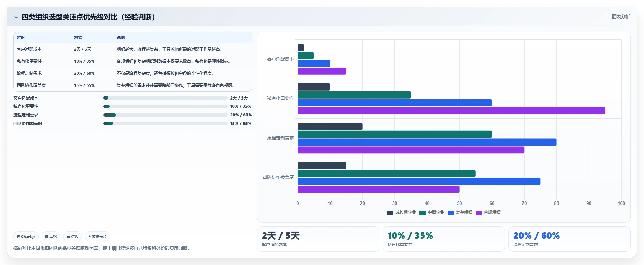Click the 客户适配成本 progress bar
The width and height of the screenshot is (644, 265).
coord(165,98)
